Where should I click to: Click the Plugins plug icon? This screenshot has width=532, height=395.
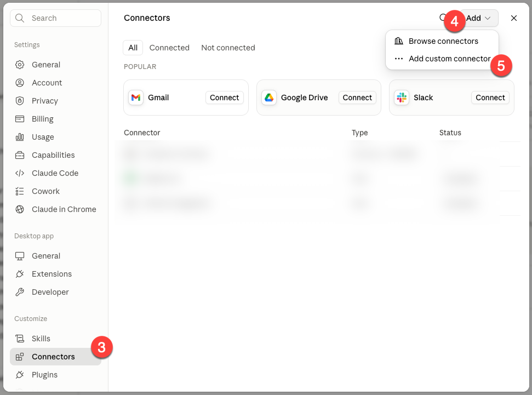tap(20, 375)
